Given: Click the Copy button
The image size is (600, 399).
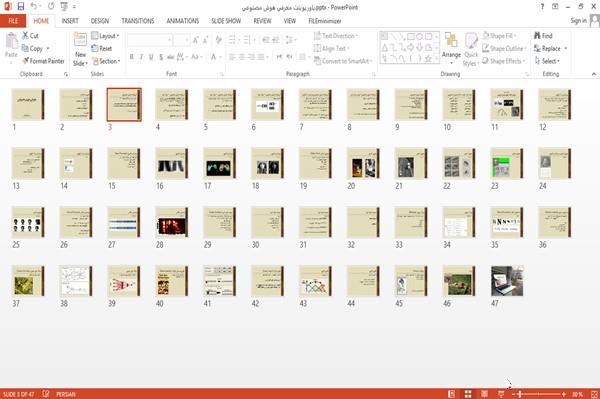Looking at the screenshot, I should [32, 49].
